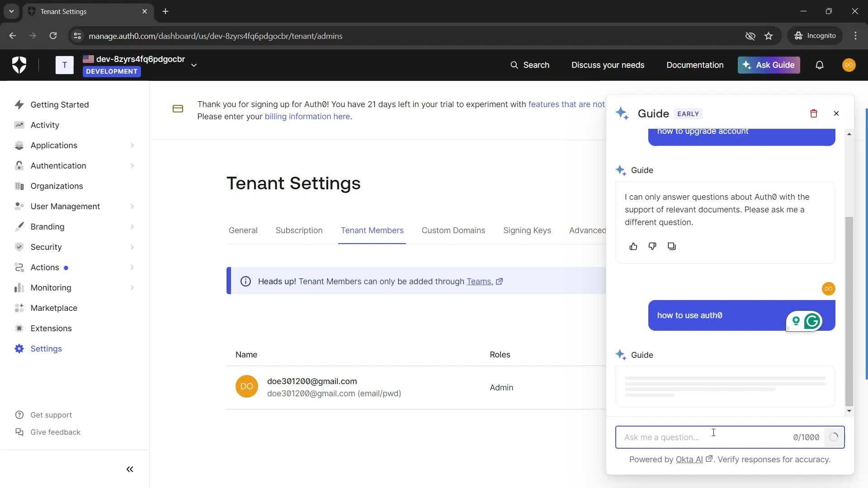This screenshot has height=488, width=868.
Task: Delete Guide conversation with trash icon
Action: (x=813, y=113)
